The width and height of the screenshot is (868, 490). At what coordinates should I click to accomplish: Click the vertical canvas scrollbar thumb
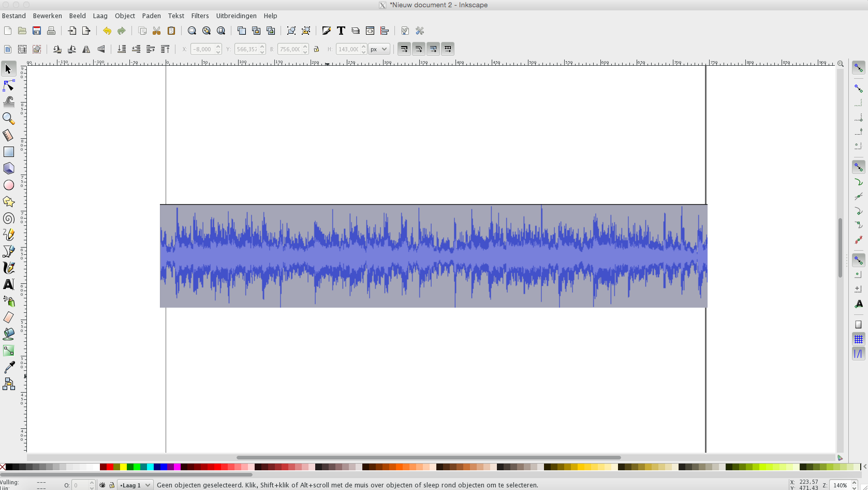pos(840,248)
